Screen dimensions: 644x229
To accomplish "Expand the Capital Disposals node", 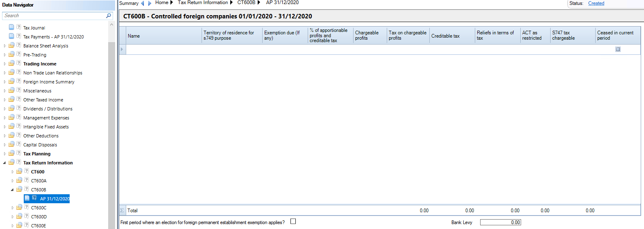I will [x=5, y=145].
